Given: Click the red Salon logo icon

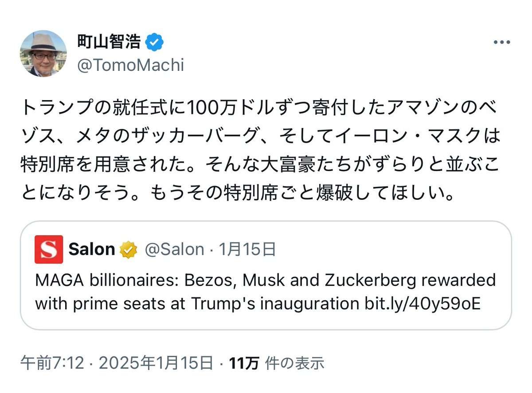Looking at the screenshot, I should pos(49,250).
